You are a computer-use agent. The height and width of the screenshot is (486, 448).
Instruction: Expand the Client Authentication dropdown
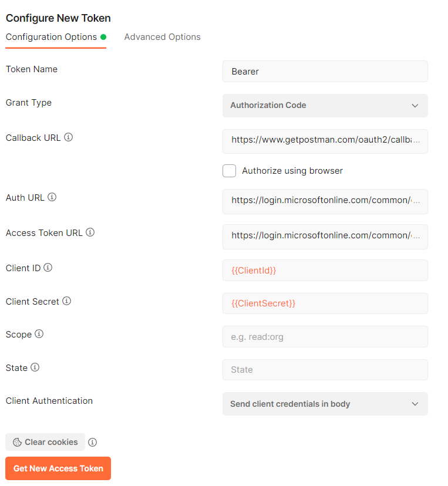pos(325,404)
